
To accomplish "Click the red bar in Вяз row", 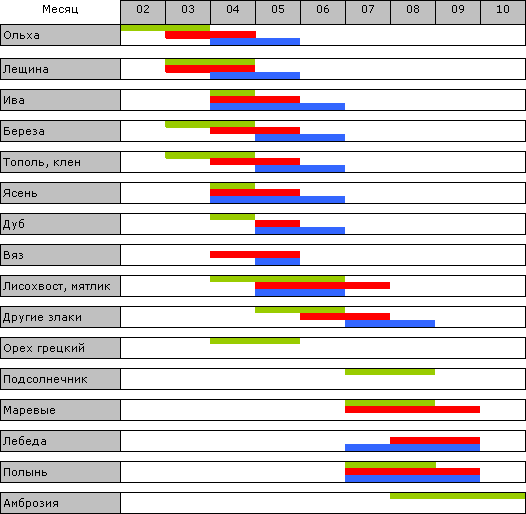I will (x=255, y=254).
